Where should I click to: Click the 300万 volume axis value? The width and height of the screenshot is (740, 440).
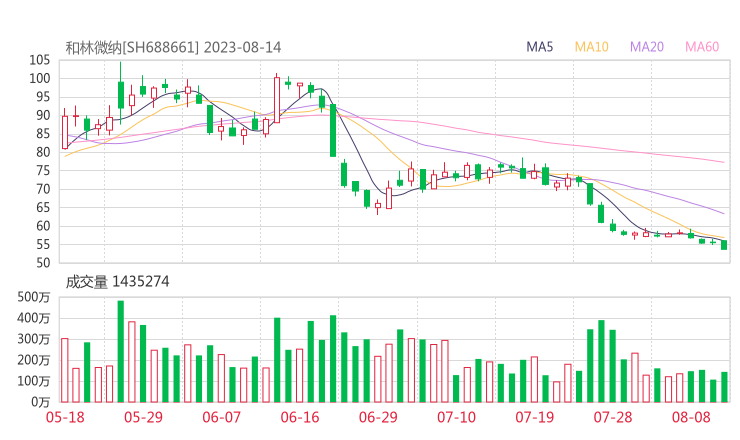33,339
